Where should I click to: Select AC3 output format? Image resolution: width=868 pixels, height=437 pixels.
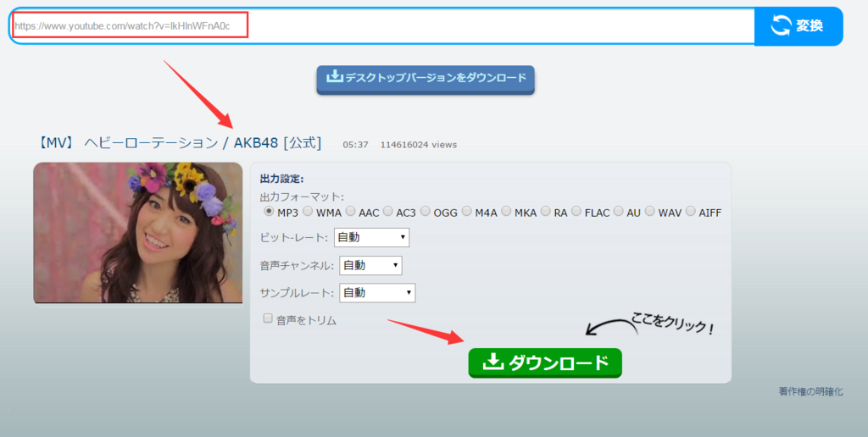pos(387,212)
